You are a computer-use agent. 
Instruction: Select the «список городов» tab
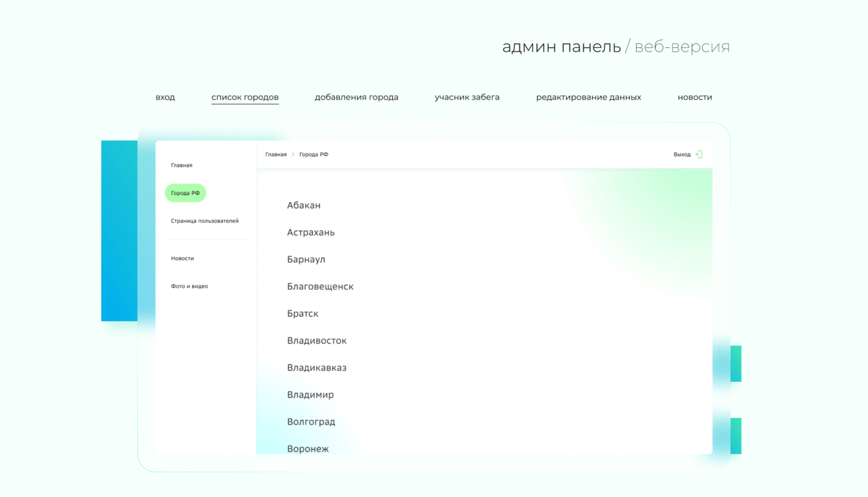click(x=245, y=97)
